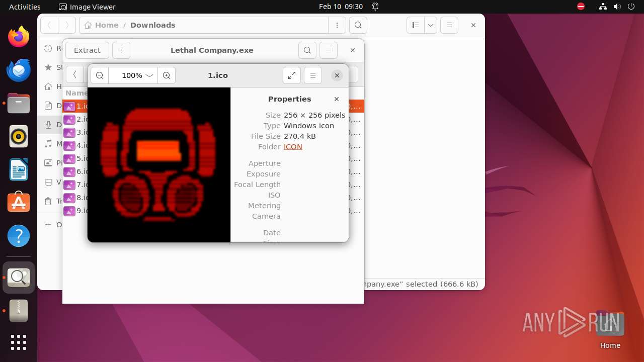
Task: Click Extract in archive manager
Action: pos(87,50)
